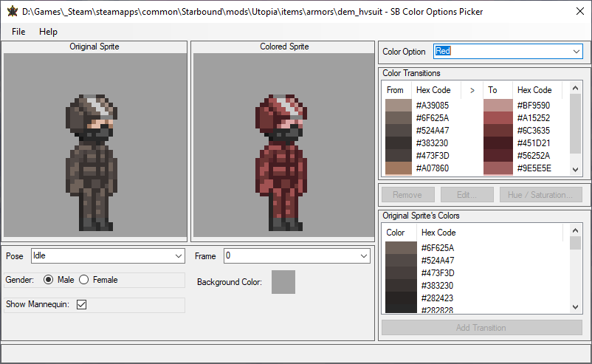Viewport: 592px width, 364px height.
Task: Click the Edit... button
Action: 467,195
